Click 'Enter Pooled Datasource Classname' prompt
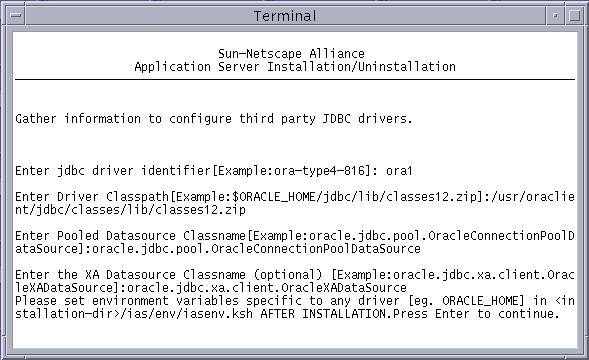Image resolution: width=589 pixels, height=360 pixels. [130, 236]
